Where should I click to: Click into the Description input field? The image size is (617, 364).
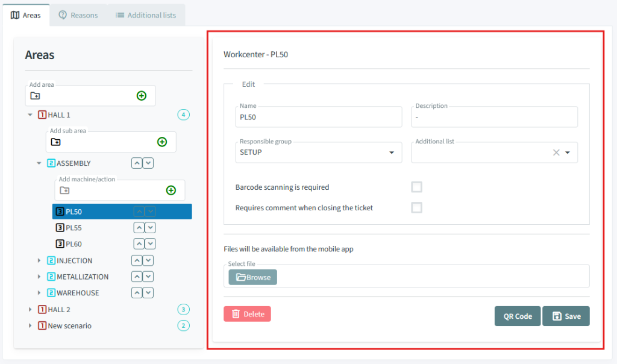point(494,118)
